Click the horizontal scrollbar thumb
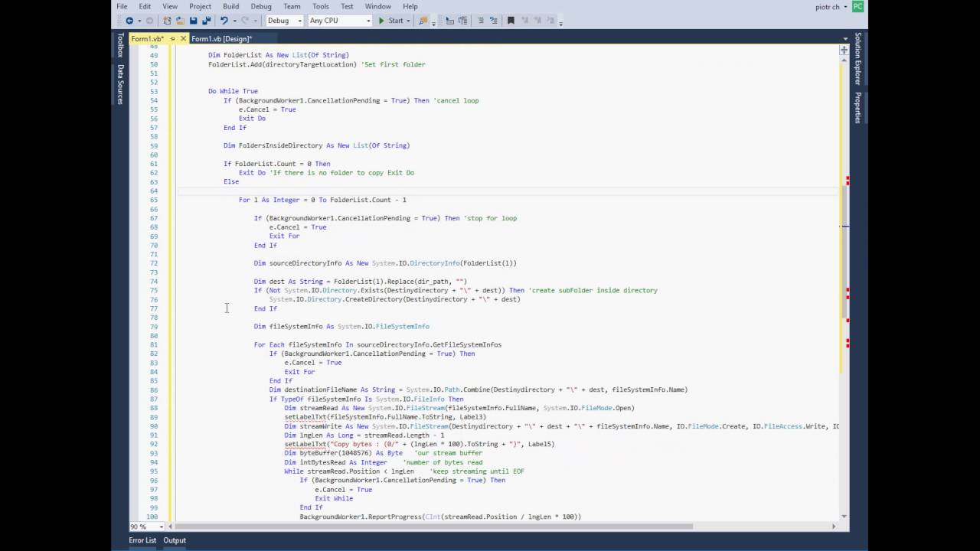Screen dimensions: 980x551 [x=433, y=527]
